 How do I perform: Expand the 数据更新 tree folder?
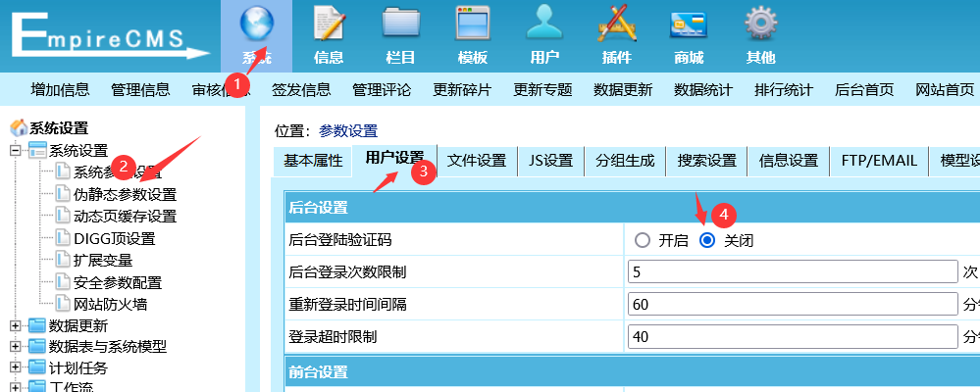point(16,325)
